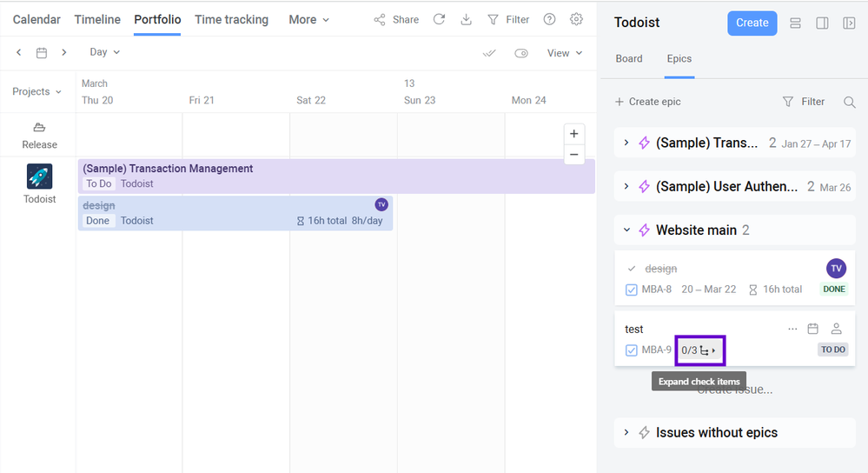This screenshot has width=868, height=473.
Task: Click the DONE status badge on design
Action: [834, 290]
